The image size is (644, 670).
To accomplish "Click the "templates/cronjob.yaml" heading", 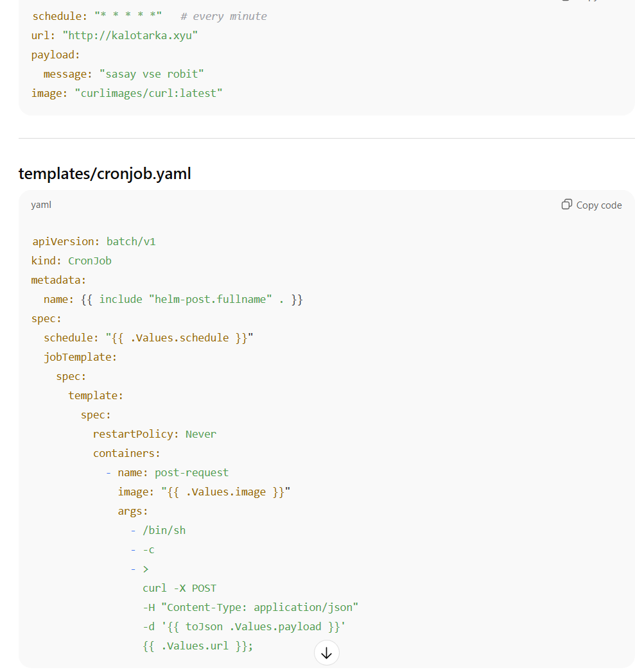I will coord(105,173).
